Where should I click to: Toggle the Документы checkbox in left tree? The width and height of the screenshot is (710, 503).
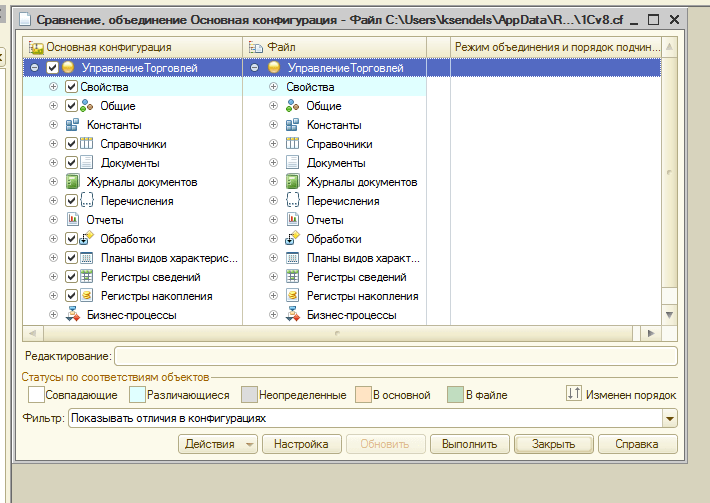coord(72,163)
